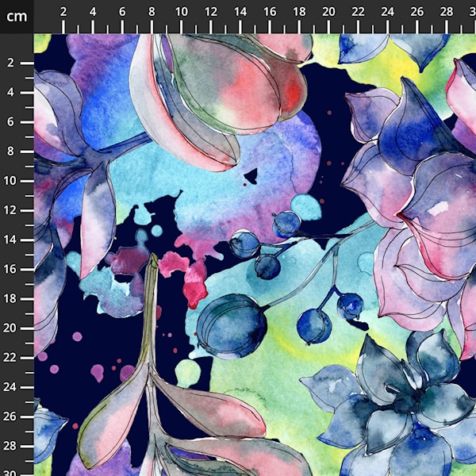
Task: Click the 10 mark on the top ruler
Action: coord(181,12)
